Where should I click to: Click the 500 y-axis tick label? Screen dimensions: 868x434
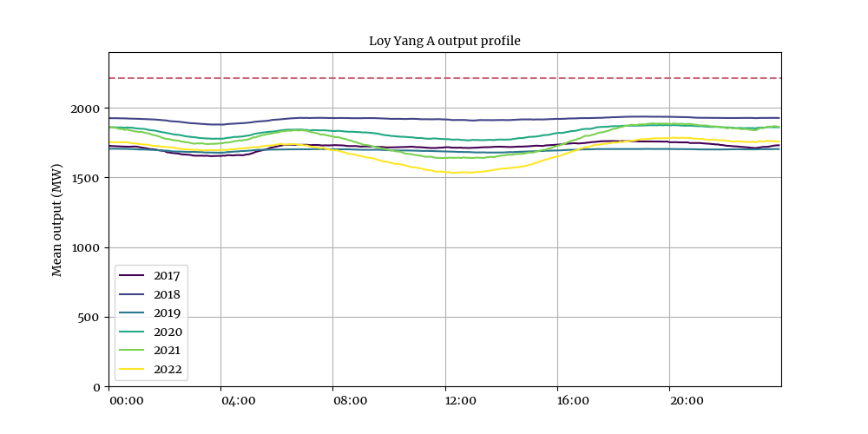pyautogui.click(x=90, y=318)
